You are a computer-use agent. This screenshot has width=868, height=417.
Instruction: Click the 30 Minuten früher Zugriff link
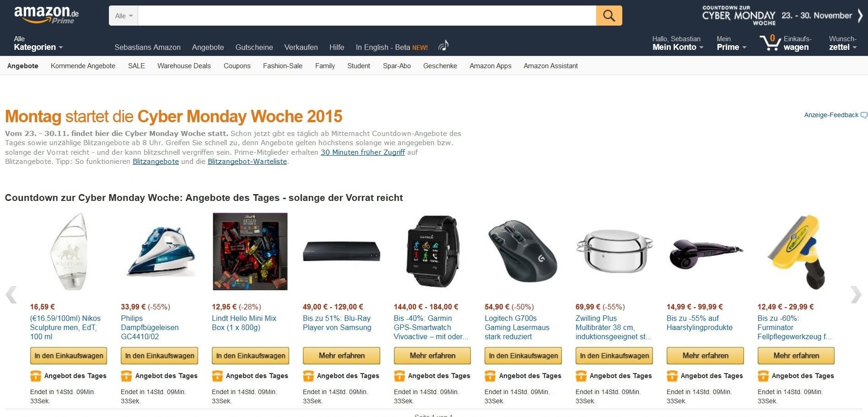[x=363, y=152]
